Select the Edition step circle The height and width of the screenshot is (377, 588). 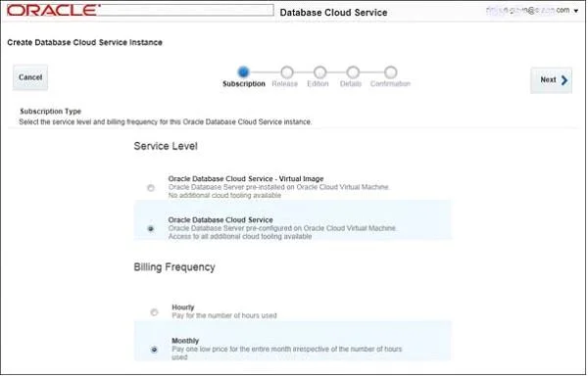pyautogui.click(x=319, y=71)
